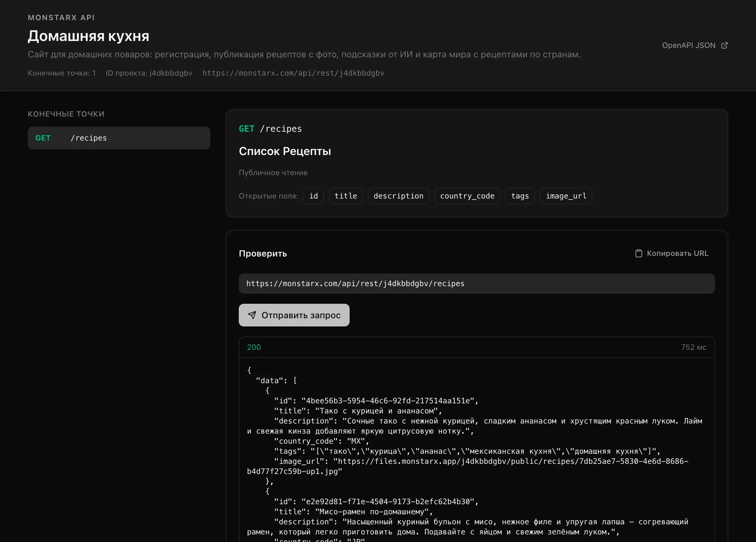Click the GET /recipes title in main card
Viewport: 756px width, 542px height.
click(x=270, y=129)
